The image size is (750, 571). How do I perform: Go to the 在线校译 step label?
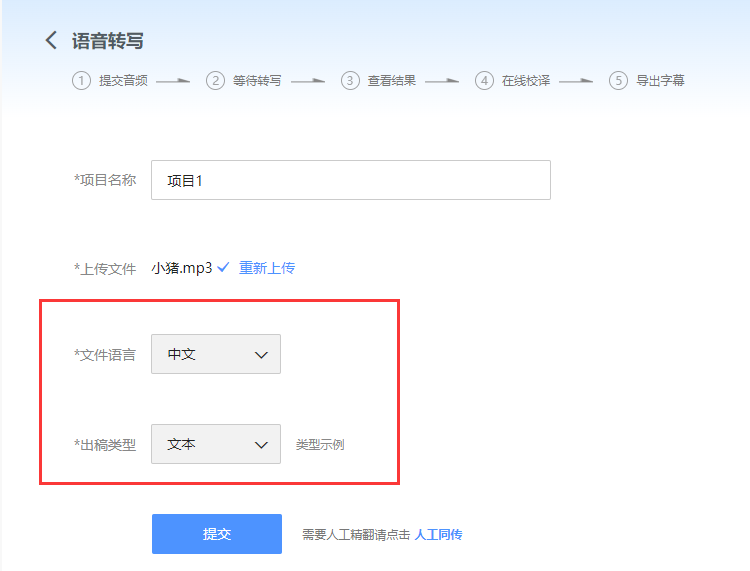tap(526, 81)
